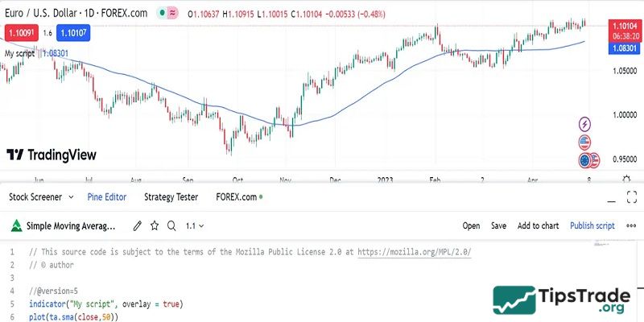Favorite the script with the star icon
This screenshot has width=644, height=322.
point(155,226)
